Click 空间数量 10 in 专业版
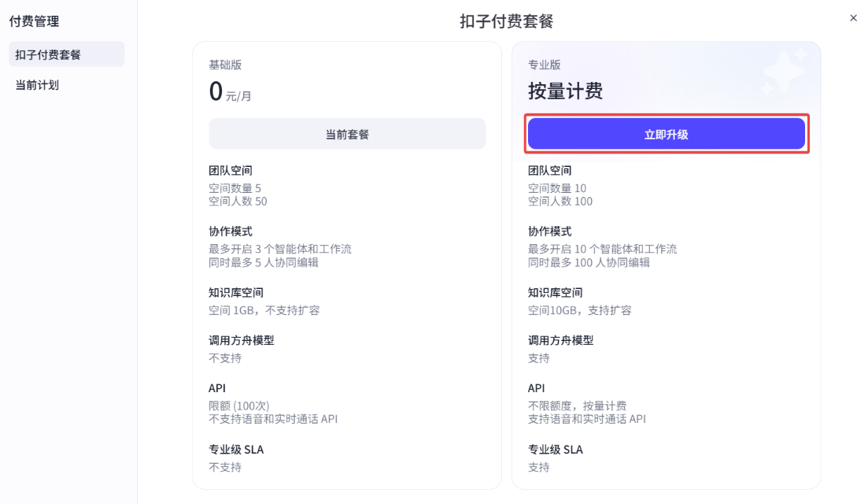The width and height of the screenshot is (868, 504). tap(557, 188)
